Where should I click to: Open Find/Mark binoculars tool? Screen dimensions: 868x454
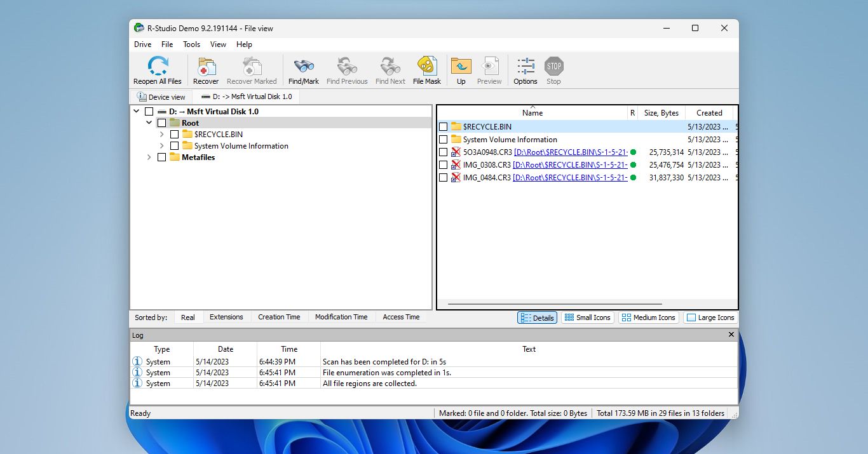(304, 66)
